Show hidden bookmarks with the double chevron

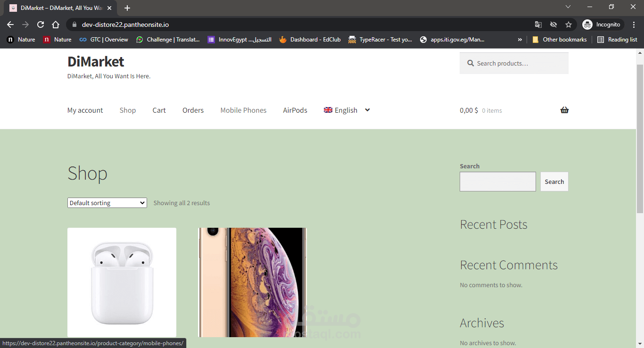520,40
